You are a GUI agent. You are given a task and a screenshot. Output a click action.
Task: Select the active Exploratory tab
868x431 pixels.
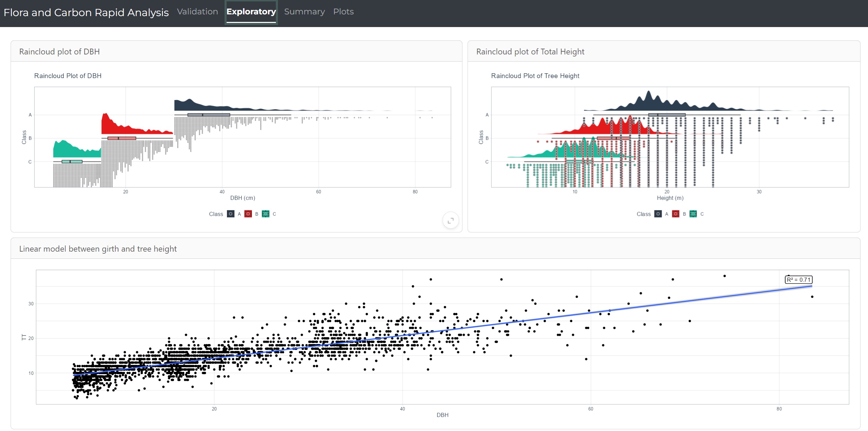point(251,12)
